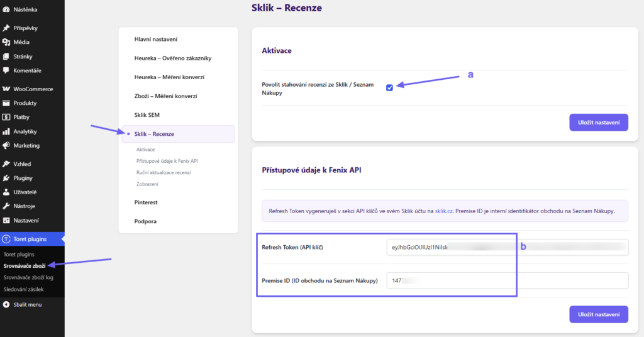Image resolution: width=644 pixels, height=337 pixels.
Task: Select Pinterest settings tab
Action: point(146,202)
